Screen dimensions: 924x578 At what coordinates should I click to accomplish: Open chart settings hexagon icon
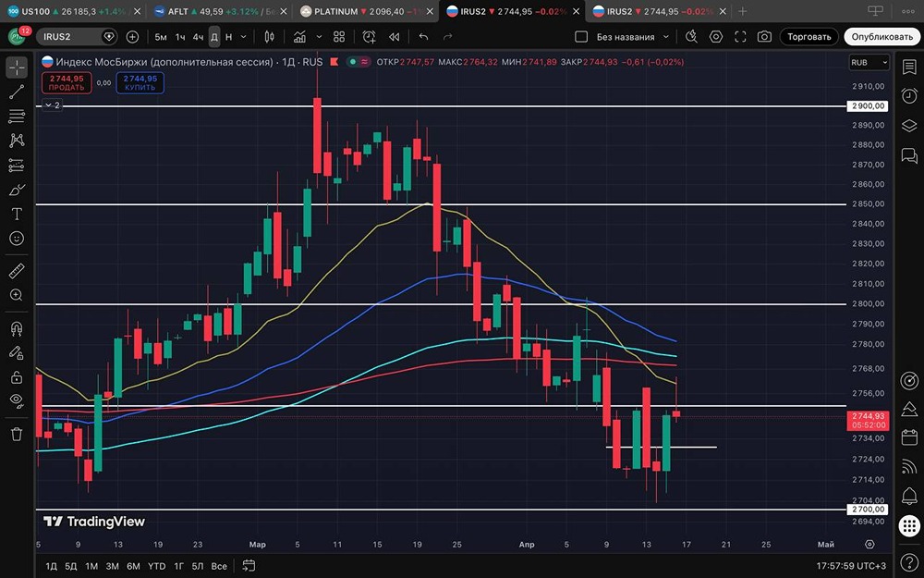[x=716, y=37]
